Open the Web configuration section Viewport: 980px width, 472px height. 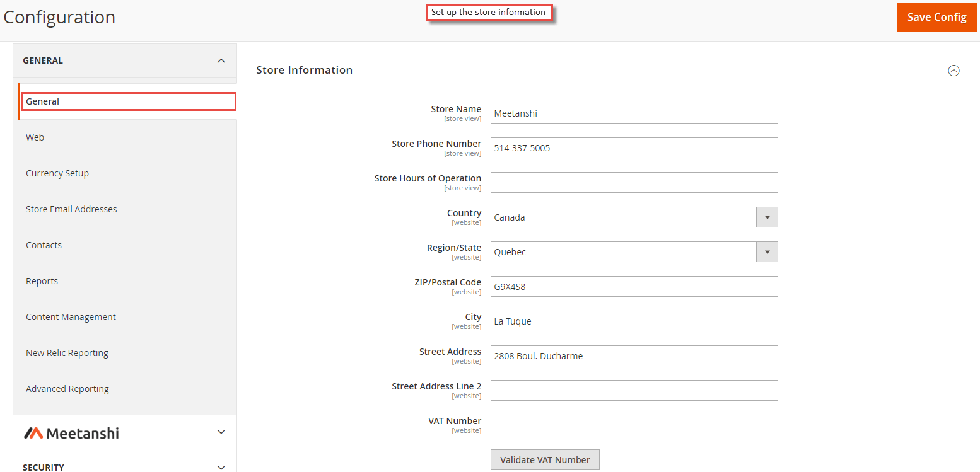coord(35,137)
